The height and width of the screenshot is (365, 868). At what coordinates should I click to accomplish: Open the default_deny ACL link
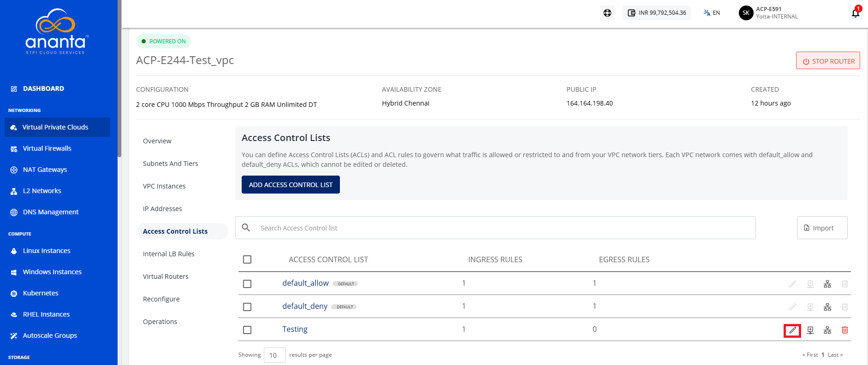pos(305,306)
